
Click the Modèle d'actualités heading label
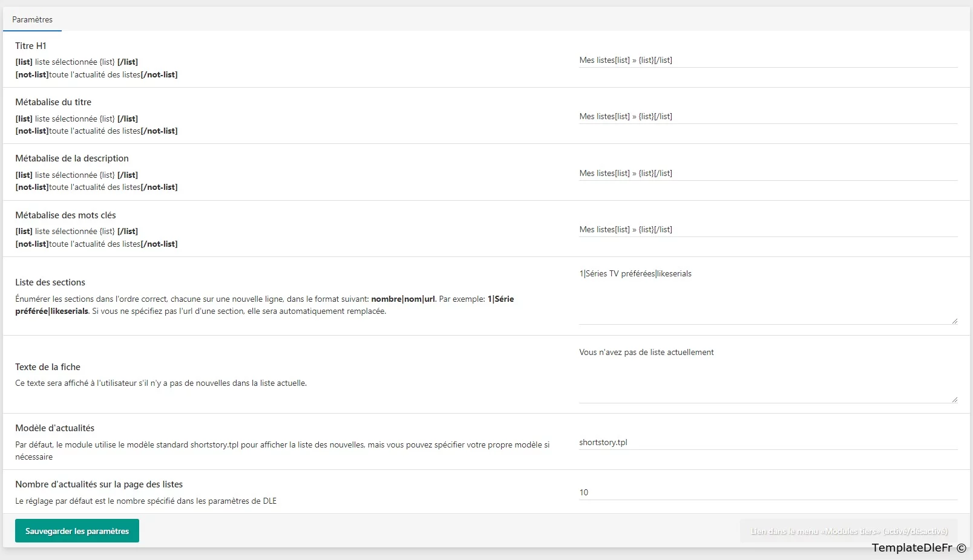click(55, 428)
